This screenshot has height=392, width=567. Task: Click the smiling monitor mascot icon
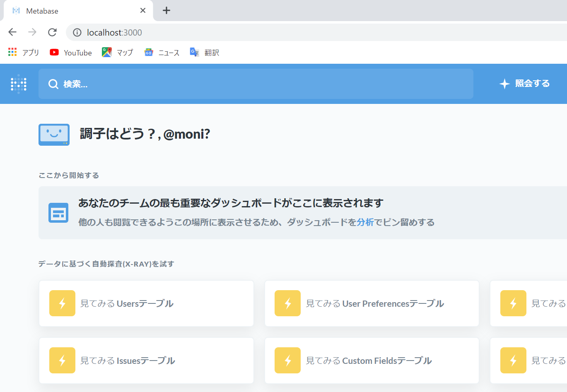54,135
